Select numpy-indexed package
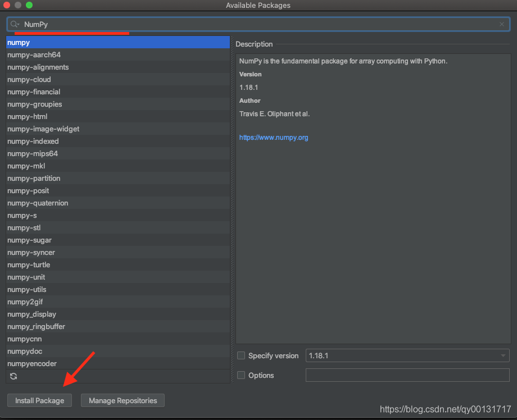Viewport: 517px width, 420px height. (x=117, y=141)
